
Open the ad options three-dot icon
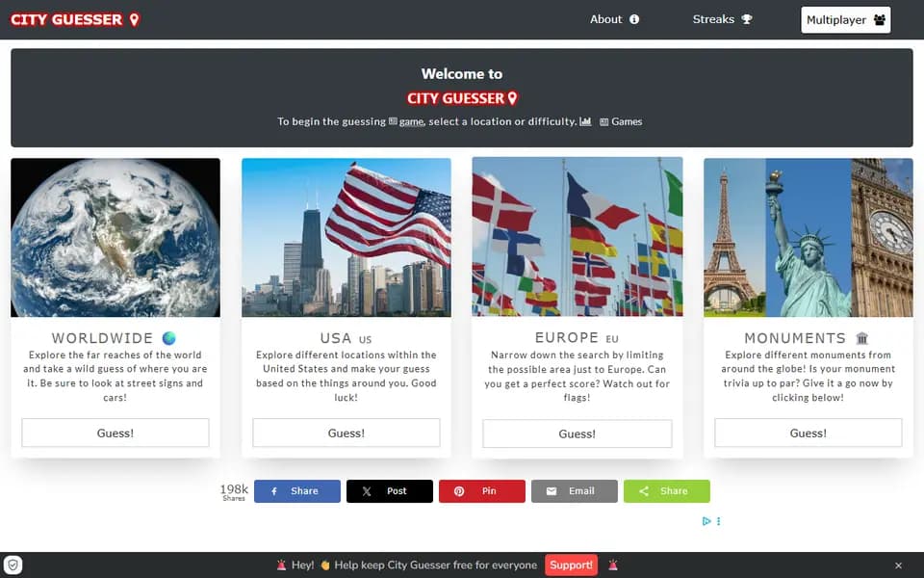pyautogui.click(x=718, y=521)
